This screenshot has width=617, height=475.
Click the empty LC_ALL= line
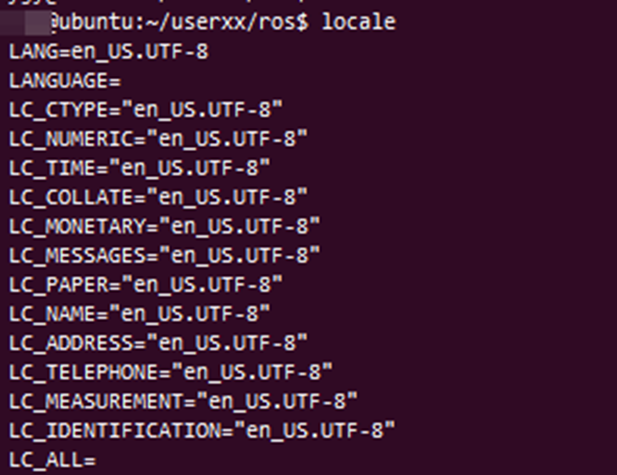click(52, 459)
